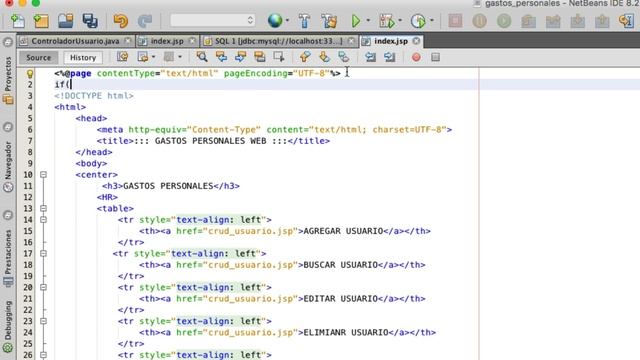
Task: Click the Redo icon
Action: pyautogui.click(x=144, y=20)
